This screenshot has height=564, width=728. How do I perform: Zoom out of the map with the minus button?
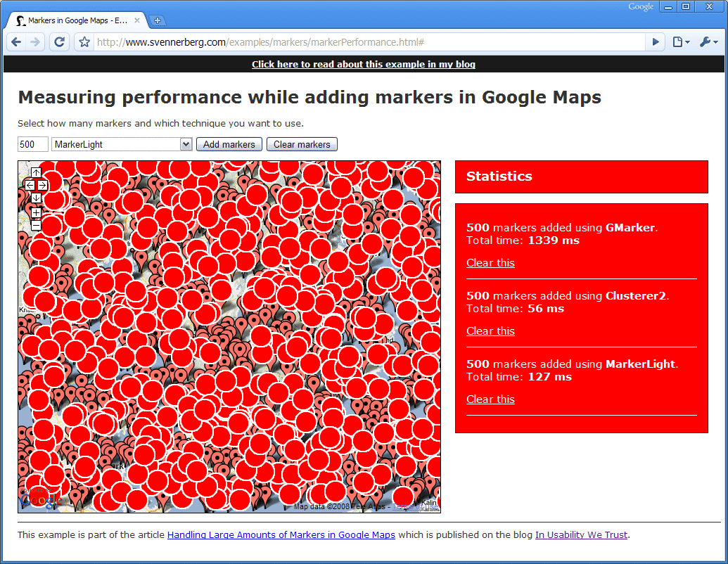click(x=35, y=225)
